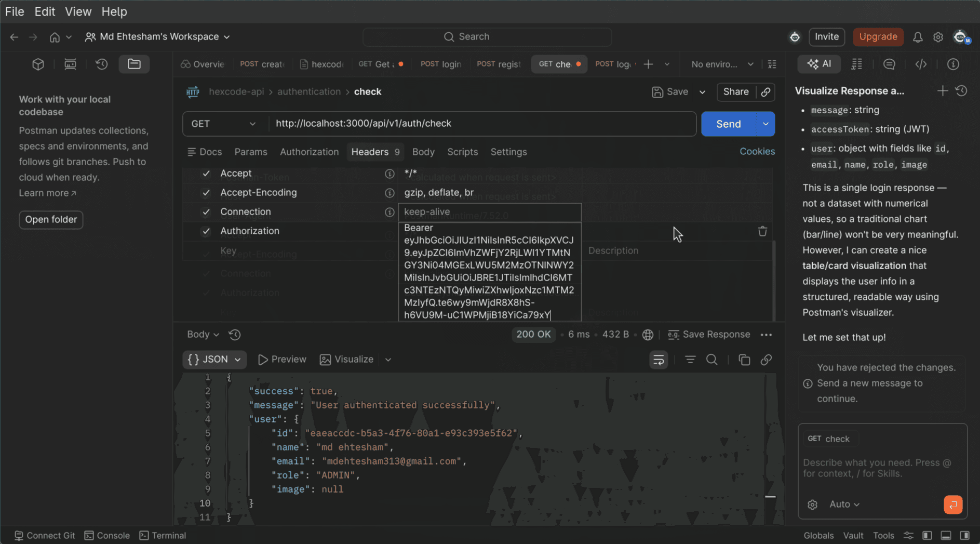This screenshot has height=544, width=980.
Task: Open the AI assistant panel tab
Action: tap(819, 64)
